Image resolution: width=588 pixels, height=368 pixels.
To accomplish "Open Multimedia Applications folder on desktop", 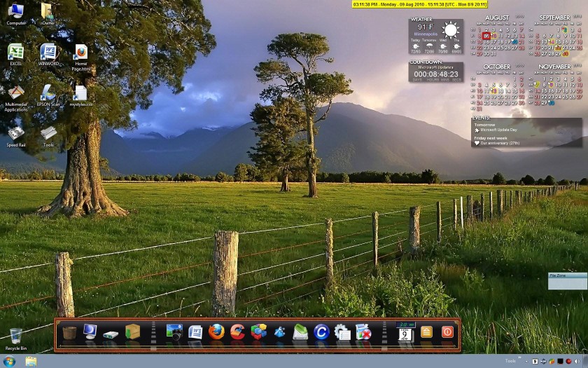I will click(x=15, y=94).
